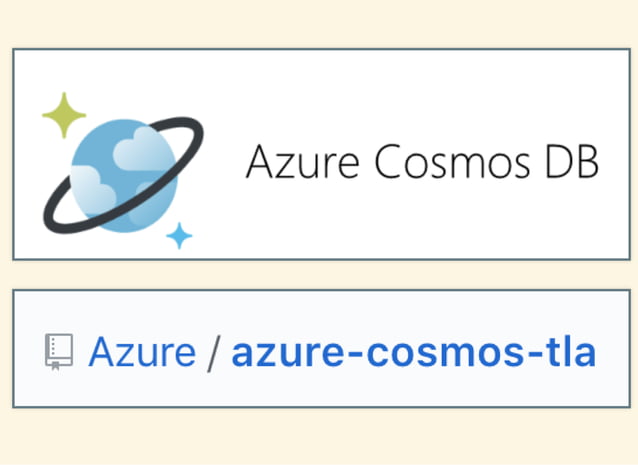Viewport: 638px width, 465px height.
Task: Click the cream background above the banner
Action: pos(319,24)
